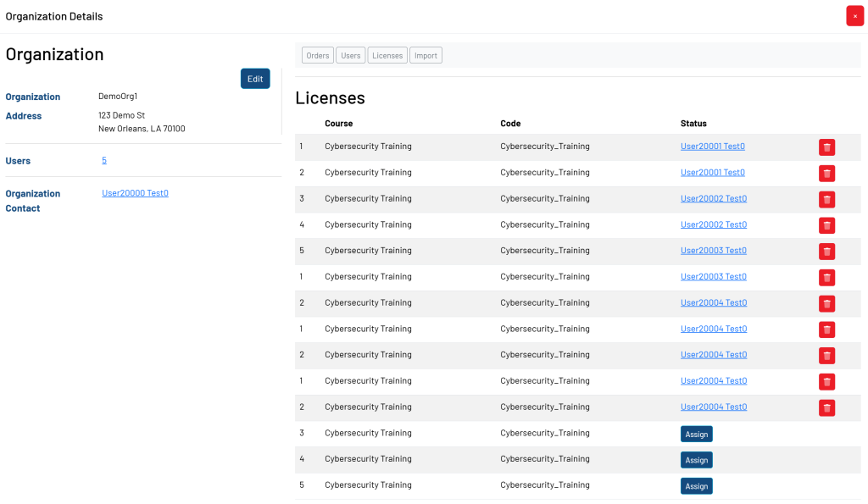Image resolution: width=868 pixels, height=504 pixels.
Task: Open the Orders tab
Action: click(x=318, y=56)
